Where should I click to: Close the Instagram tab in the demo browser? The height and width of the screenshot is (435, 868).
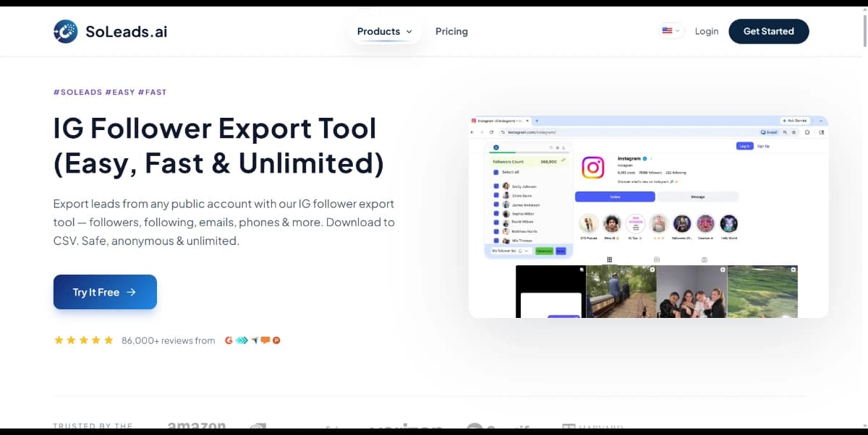[x=527, y=121]
